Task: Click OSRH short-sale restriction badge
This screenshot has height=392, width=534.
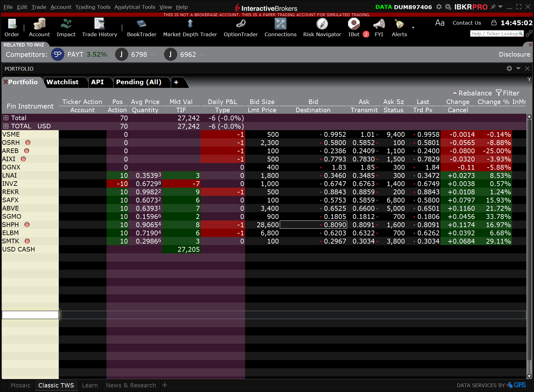Action: 28,142
